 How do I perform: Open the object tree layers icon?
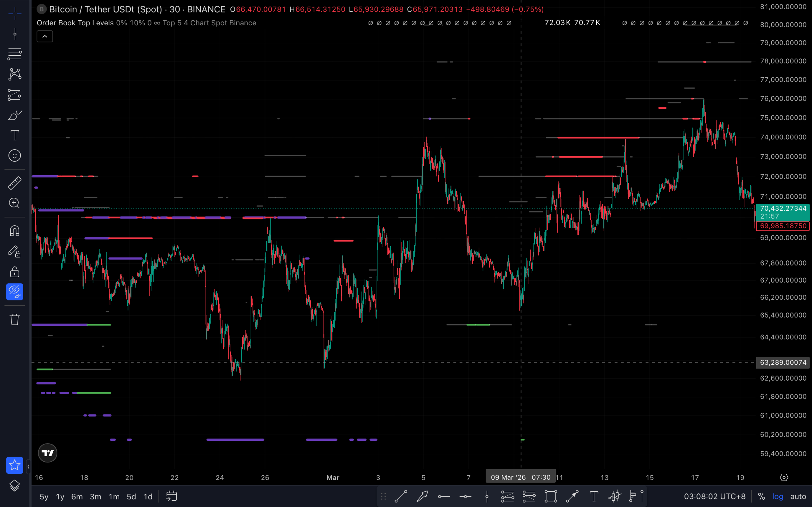(14, 485)
